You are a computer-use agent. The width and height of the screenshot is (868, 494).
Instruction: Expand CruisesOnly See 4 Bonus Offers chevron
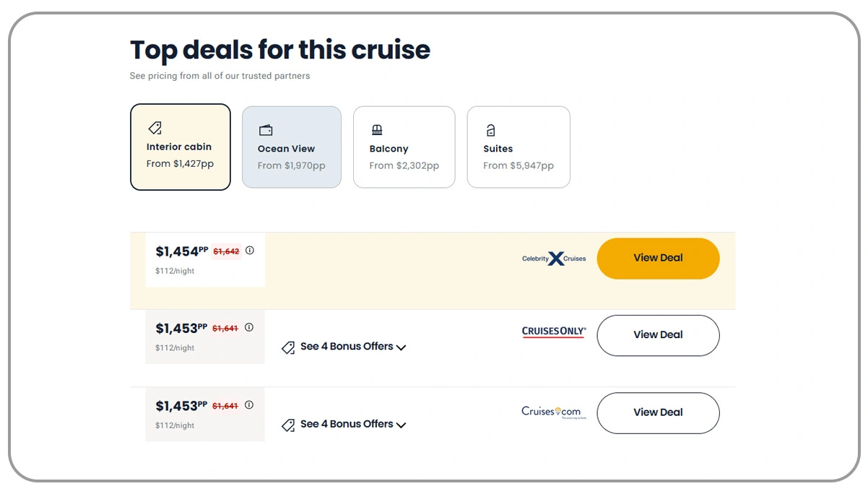click(402, 347)
